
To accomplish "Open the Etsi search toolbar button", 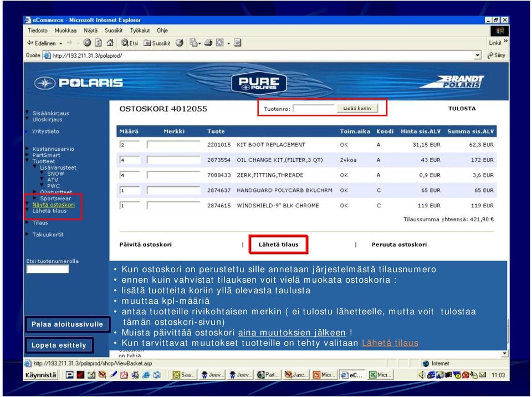I will tap(130, 43).
